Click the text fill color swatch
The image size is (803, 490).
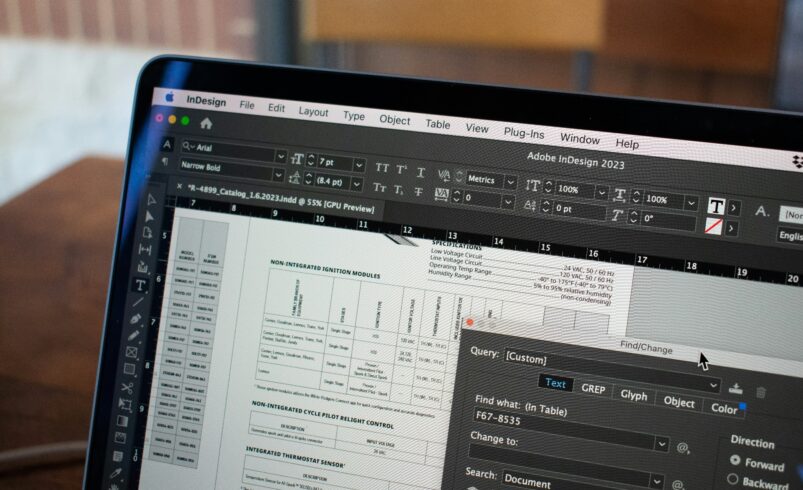point(716,206)
